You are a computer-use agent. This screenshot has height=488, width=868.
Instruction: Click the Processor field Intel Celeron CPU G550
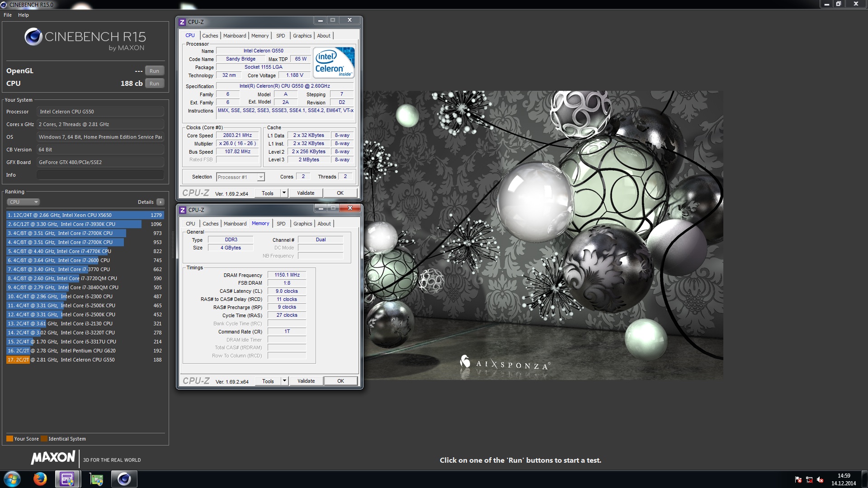click(x=100, y=112)
